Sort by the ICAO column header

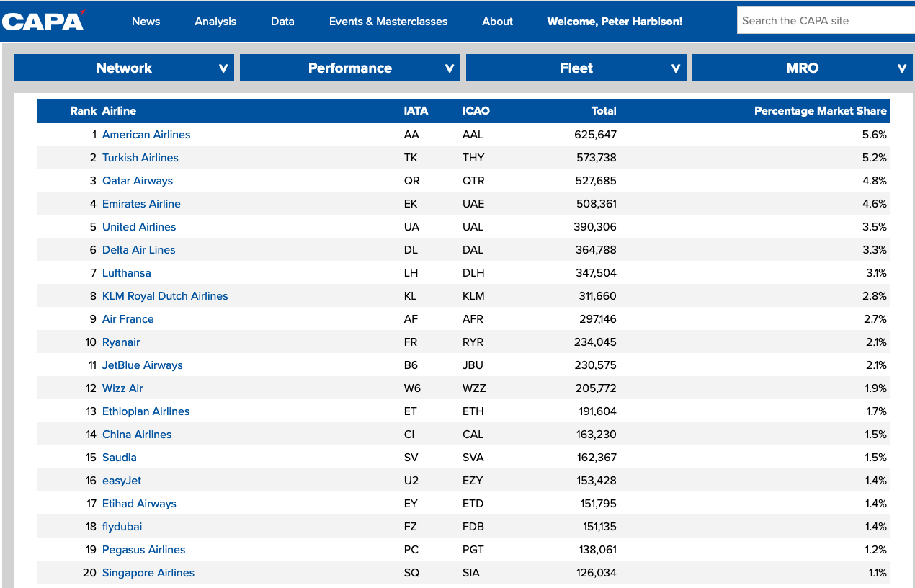click(476, 111)
